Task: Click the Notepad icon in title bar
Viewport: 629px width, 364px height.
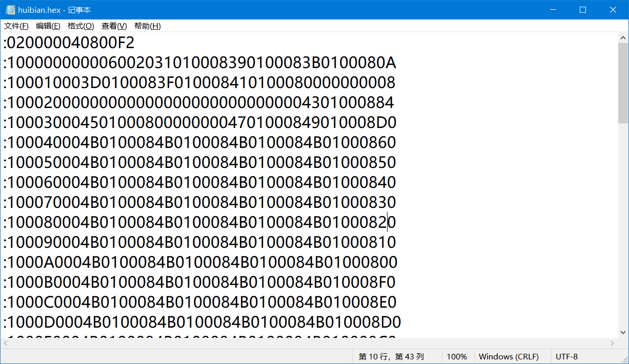Action: coord(10,10)
